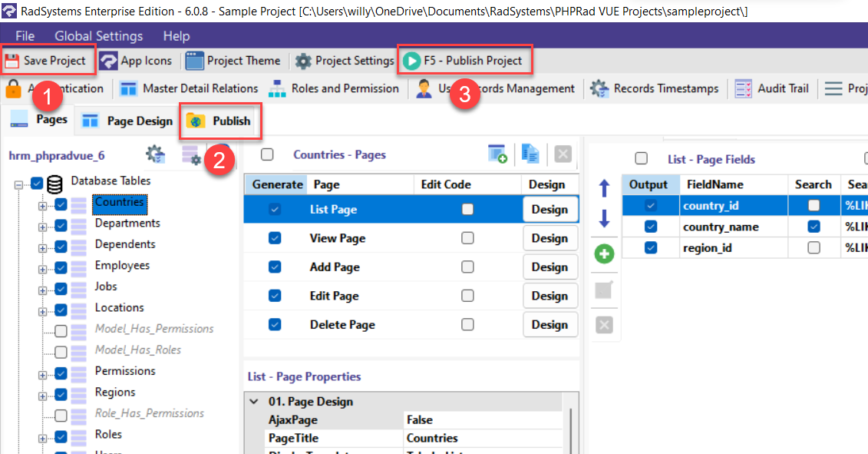Screen dimensions: 868x454
Task: Uncheck the Employees table checkbox
Action: click(61, 268)
